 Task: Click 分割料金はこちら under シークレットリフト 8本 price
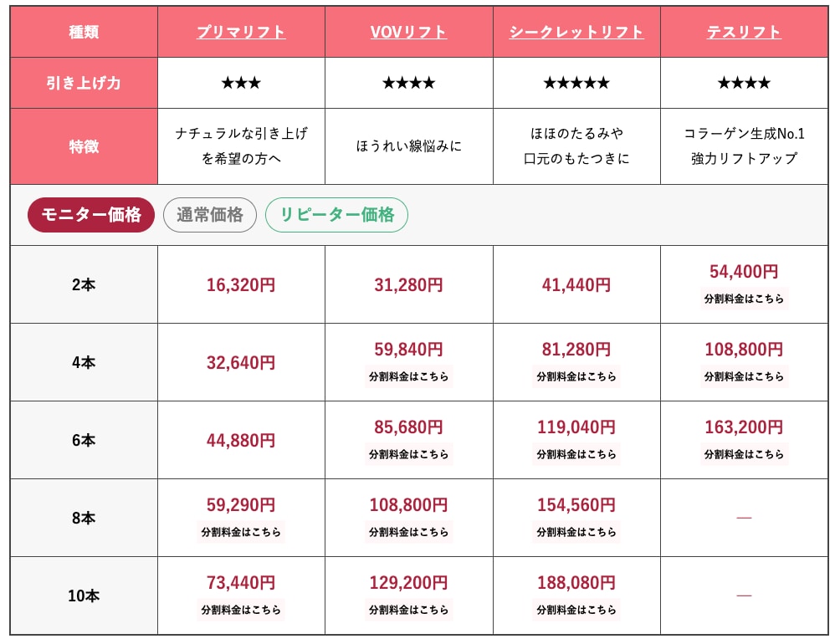(576, 532)
